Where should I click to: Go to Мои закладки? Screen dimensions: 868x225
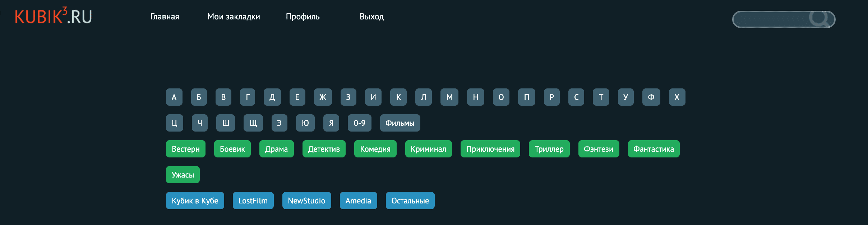[x=234, y=17]
